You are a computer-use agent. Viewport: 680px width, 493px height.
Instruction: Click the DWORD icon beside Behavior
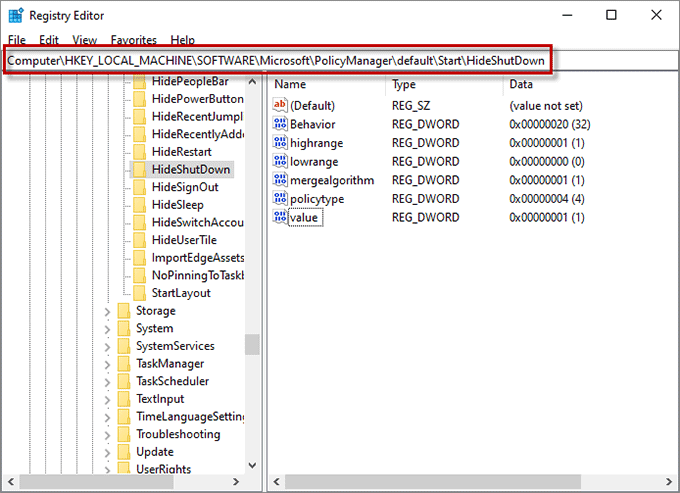click(x=280, y=124)
